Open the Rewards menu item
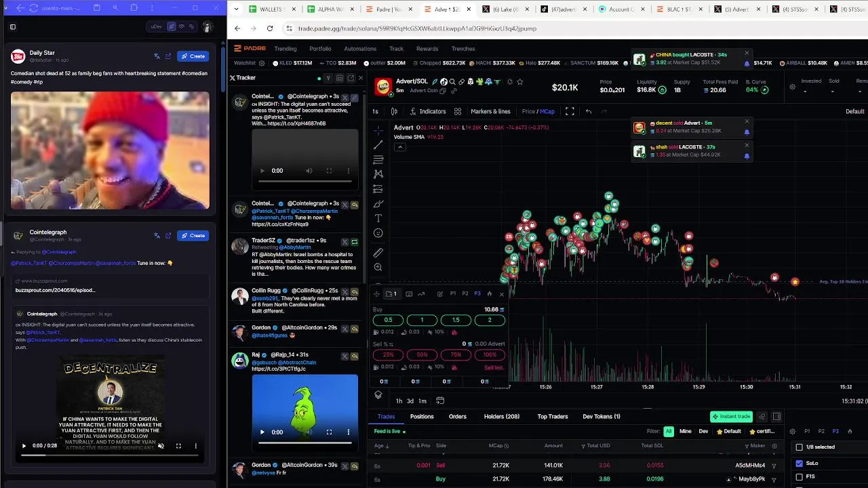 point(427,49)
